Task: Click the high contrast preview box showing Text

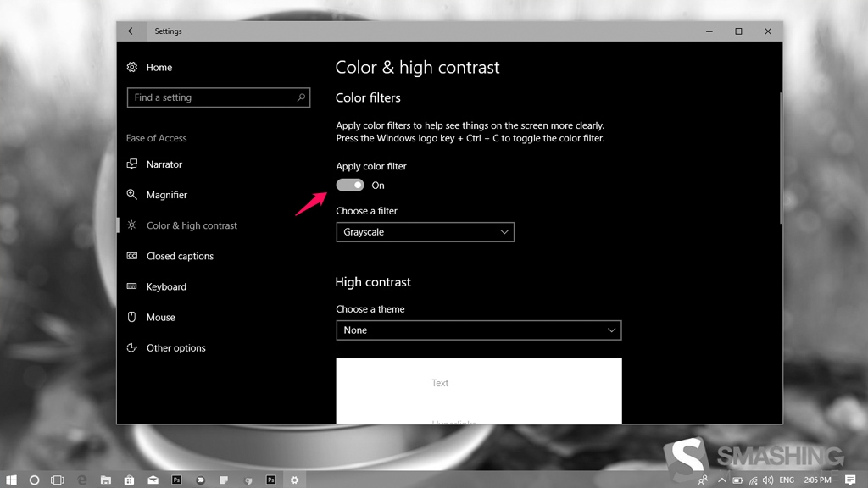Action: click(x=479, y=391)
